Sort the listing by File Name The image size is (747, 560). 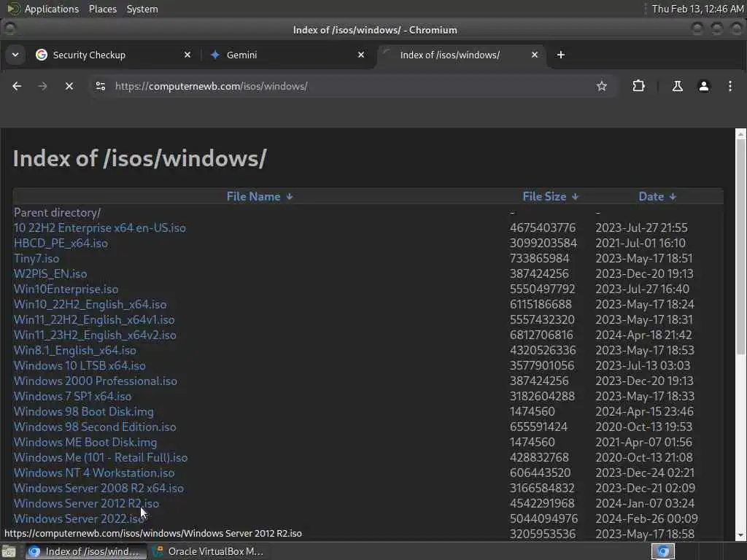tap(253, 197)
